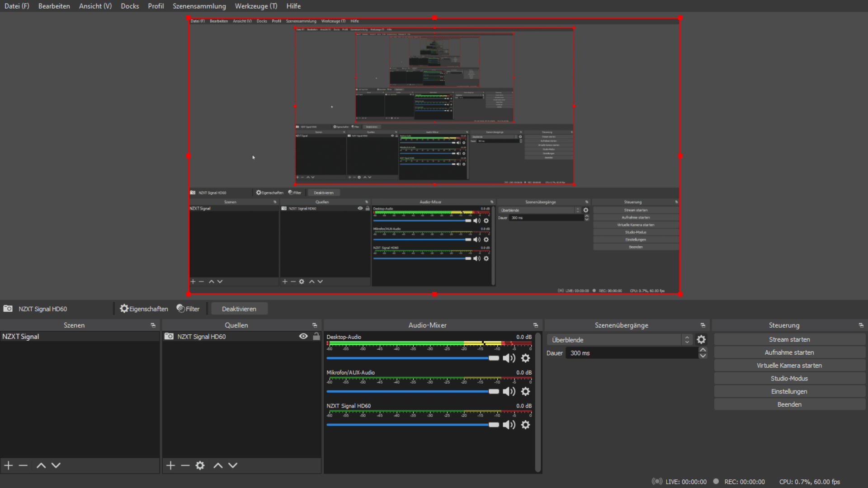Increase Dauer value with up arrow

[x=703, y=350]
